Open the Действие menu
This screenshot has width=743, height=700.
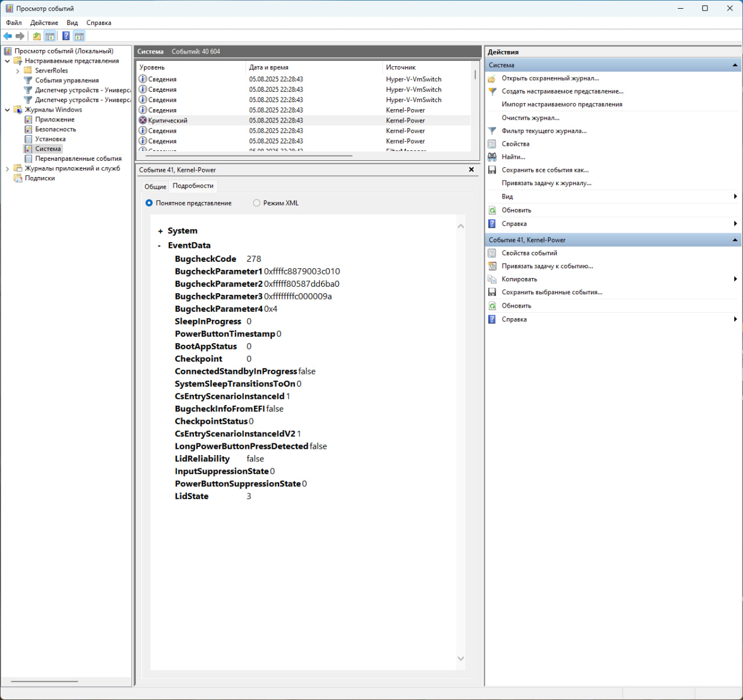44,23
